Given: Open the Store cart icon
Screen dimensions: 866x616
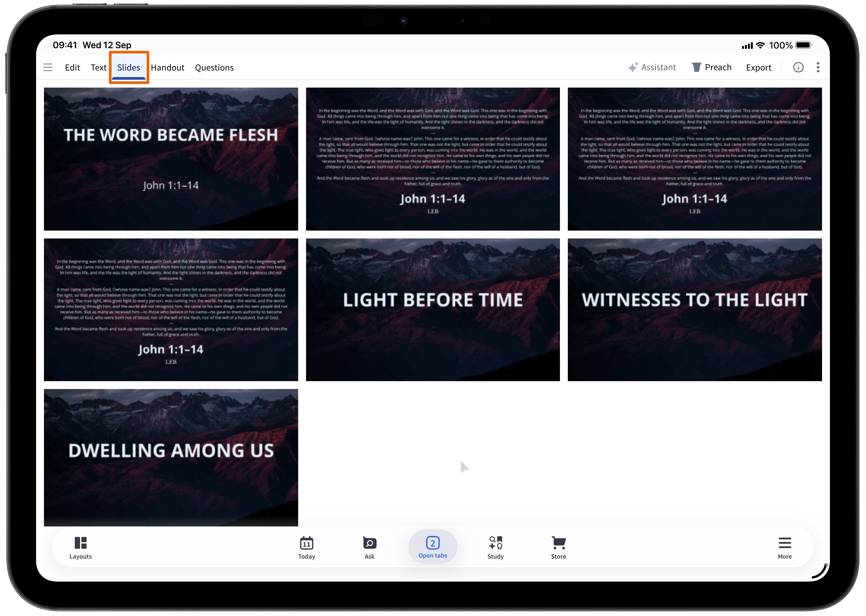Looking at the screenshot, I should (x=559, y=548).
